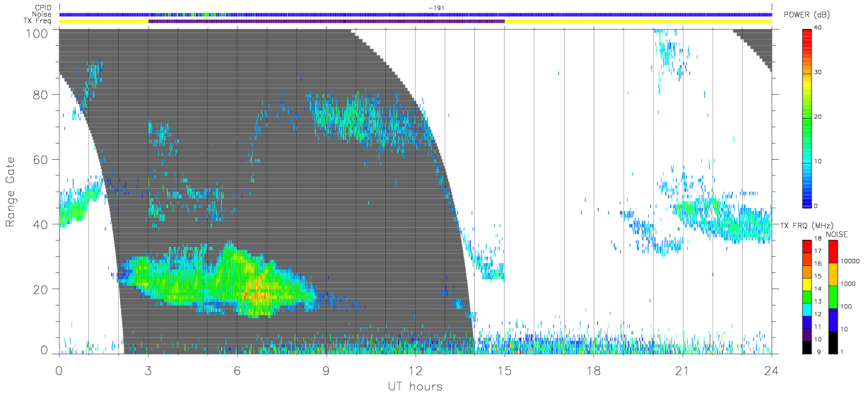Image resolution: width=868 pixels, height=401 pixels.
Task: Click the CPID label above the plot
Action: tap(43, 8)
